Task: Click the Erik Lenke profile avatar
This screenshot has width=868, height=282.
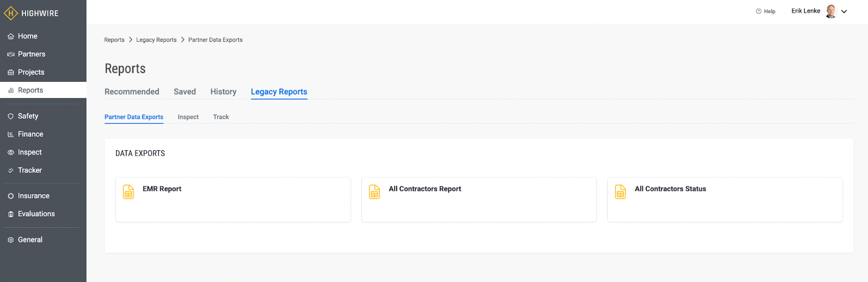Action: click(831, 11)
